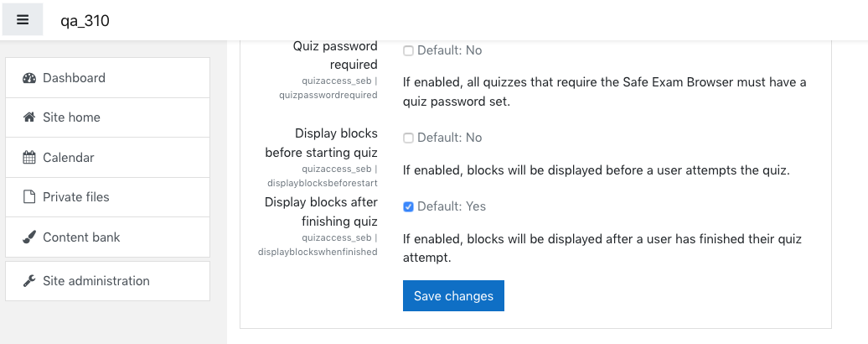Viewport: 868px width, 344px height.
Task: Open the Calendar menu entry
Action: coord(108,158)
